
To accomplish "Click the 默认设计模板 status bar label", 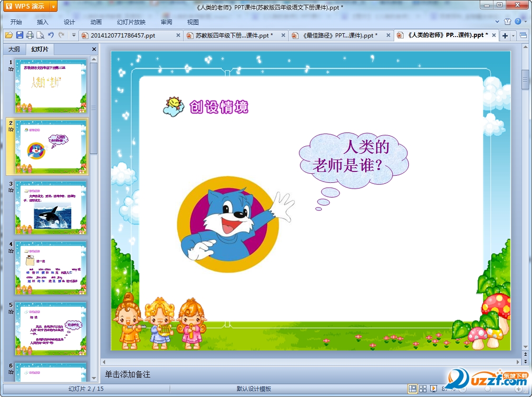I will click(x=254, y=388).
